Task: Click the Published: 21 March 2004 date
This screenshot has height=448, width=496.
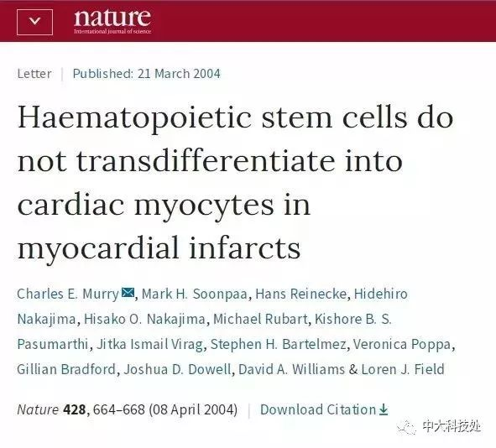Action: pyautogui.click(x=147, y=74)
